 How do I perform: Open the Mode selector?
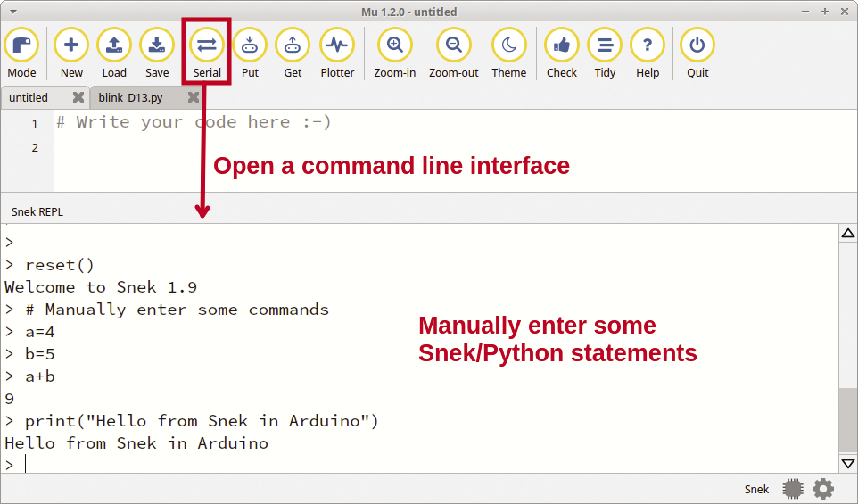pyautogui.click(x=22, y=54)
